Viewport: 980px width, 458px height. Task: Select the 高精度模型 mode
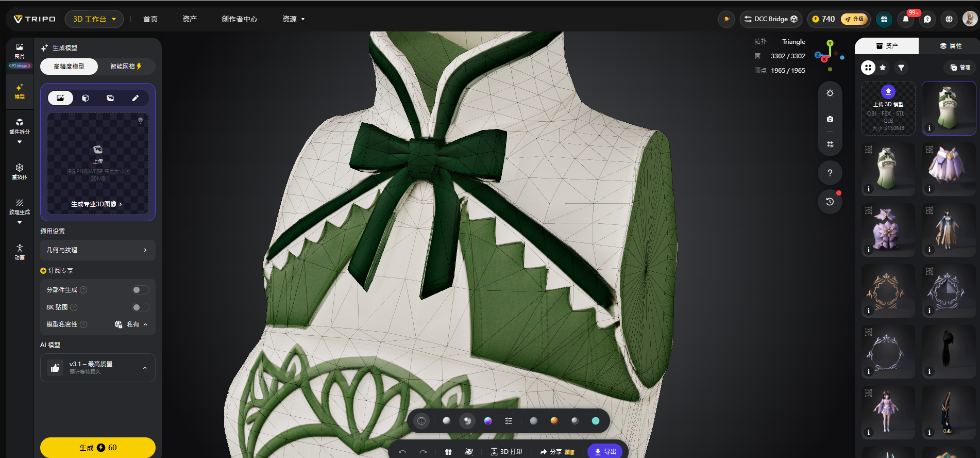coord(69,67)
